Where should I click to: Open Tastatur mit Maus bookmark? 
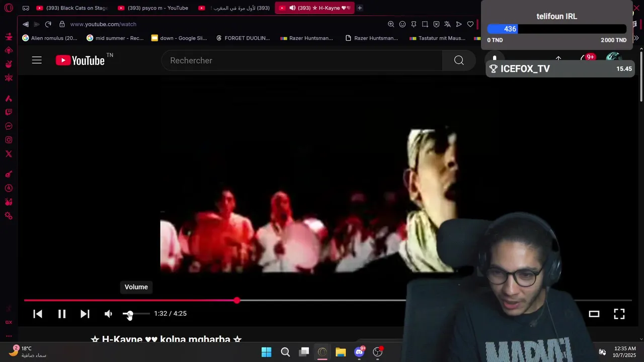[438, 38]
